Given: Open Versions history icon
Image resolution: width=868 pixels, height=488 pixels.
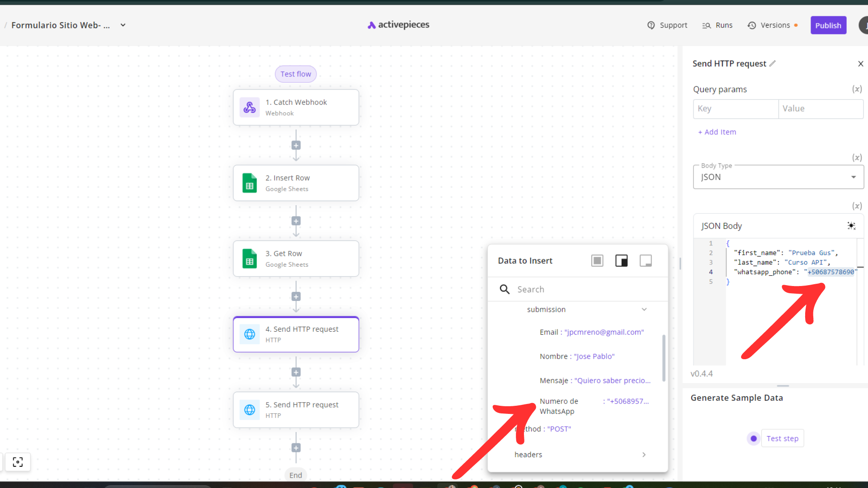Looking at the screenshot, I should (752, 25).
